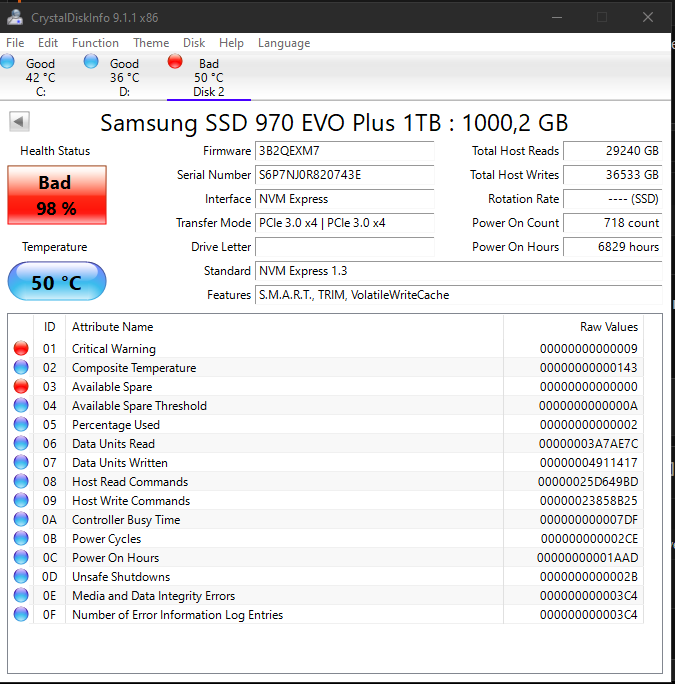Click the red icon for Available Spare
Screen dimensions: 675x684
(x=21, y=386)
